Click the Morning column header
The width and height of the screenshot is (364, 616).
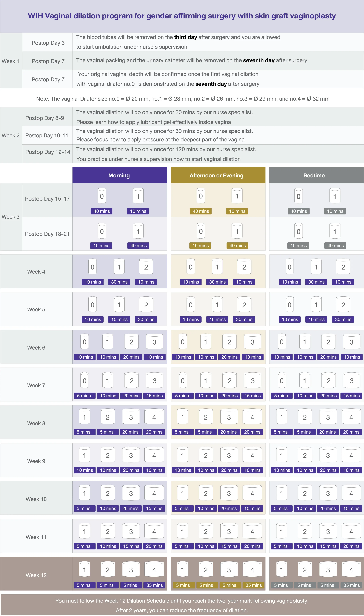[120, 175]
